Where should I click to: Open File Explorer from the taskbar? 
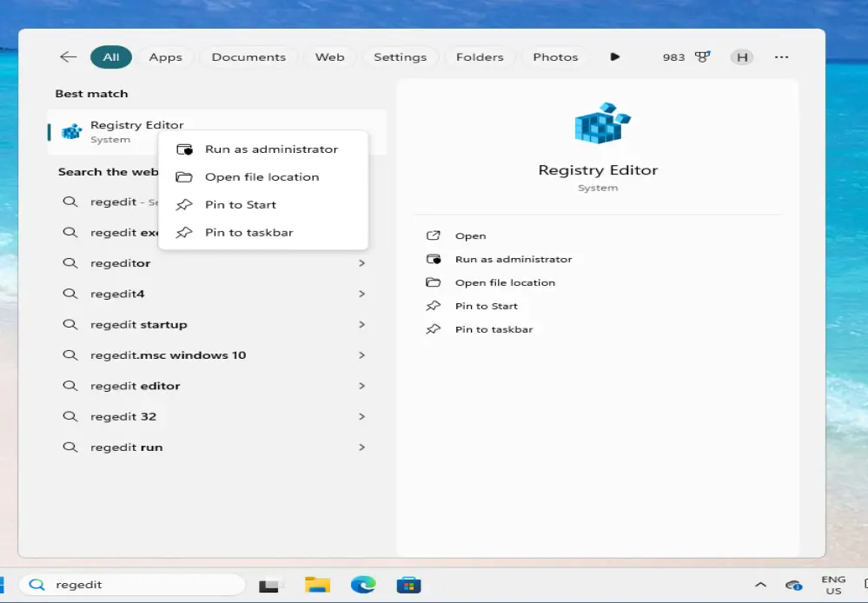coord(317,585)
